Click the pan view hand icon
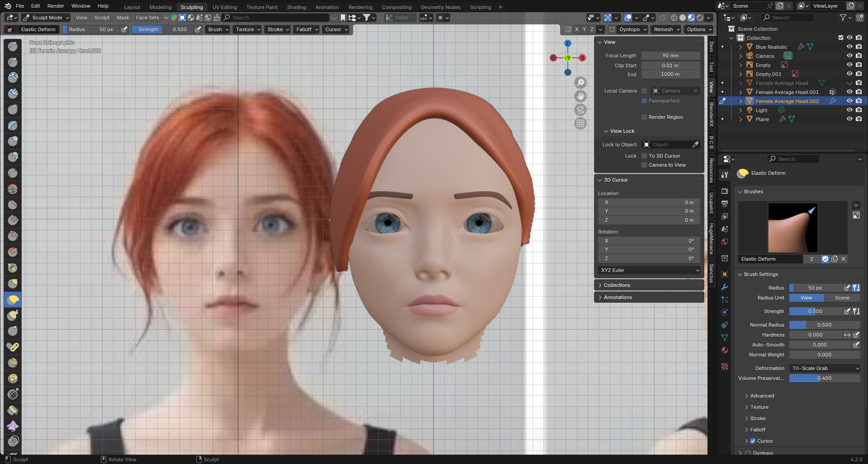Viewport: 868px width, 464px height. (580, 96)
